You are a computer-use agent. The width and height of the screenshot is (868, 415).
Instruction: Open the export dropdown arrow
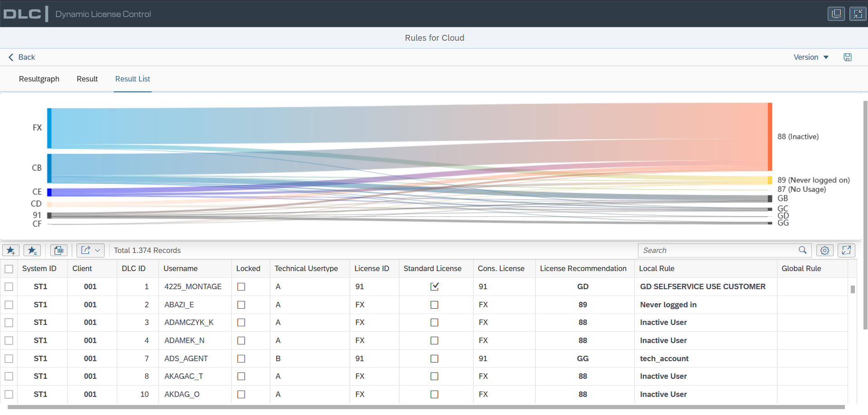[97, 250]
